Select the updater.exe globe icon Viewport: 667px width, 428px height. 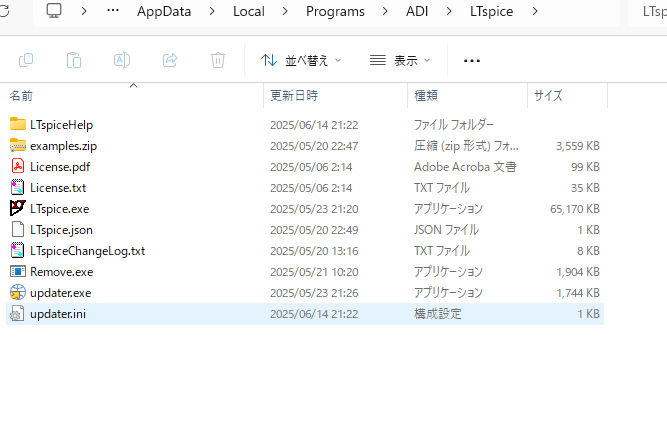point(17,293)
